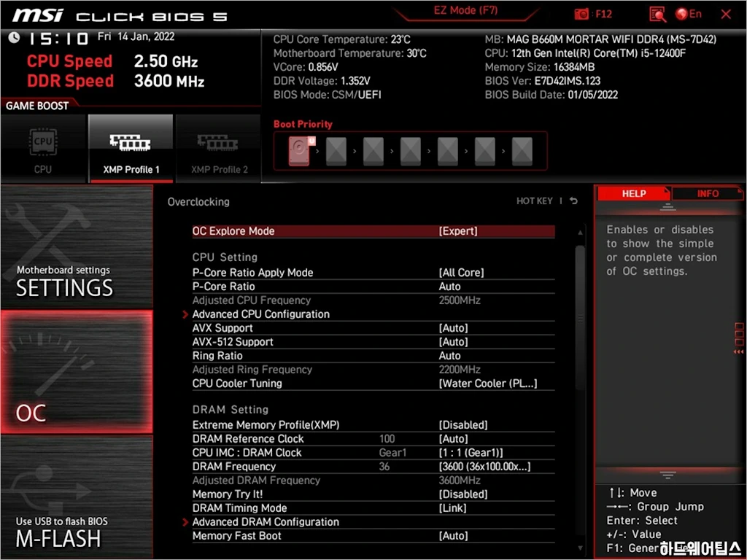Open the BIOS search icon

click(x=657, y=14)
